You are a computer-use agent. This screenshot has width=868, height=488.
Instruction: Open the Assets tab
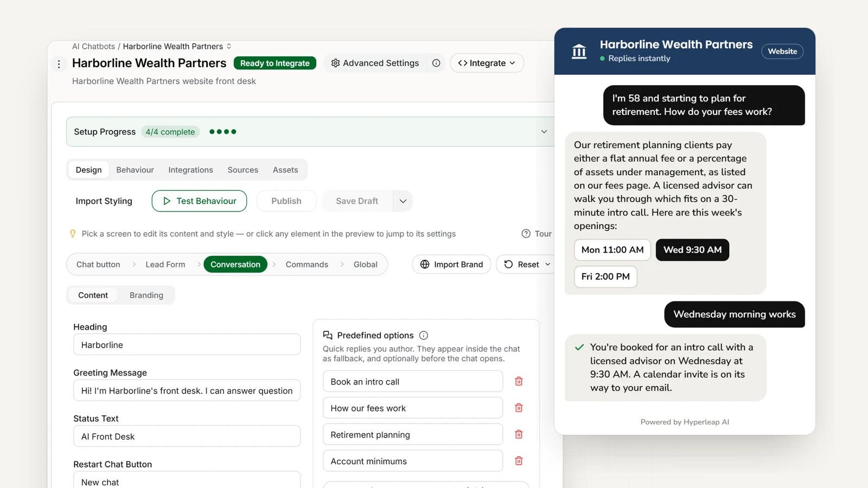click(285, 170)
